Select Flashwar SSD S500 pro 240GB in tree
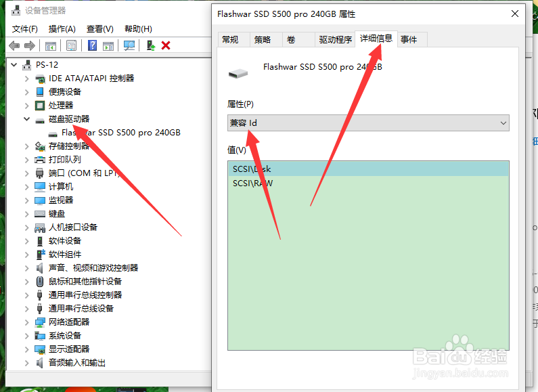This screenshot has height=392, width=538. tap(120, 133)
